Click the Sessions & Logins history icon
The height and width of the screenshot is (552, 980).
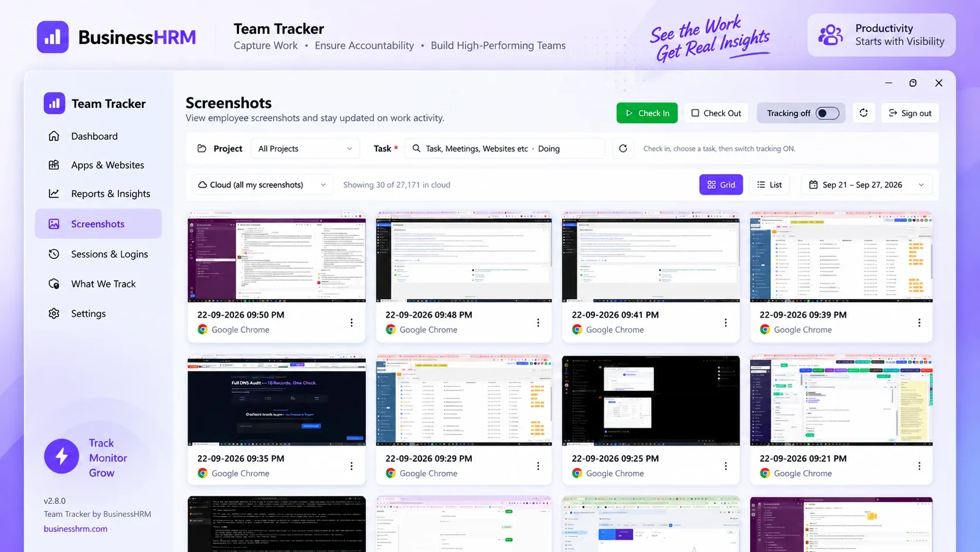54,254
